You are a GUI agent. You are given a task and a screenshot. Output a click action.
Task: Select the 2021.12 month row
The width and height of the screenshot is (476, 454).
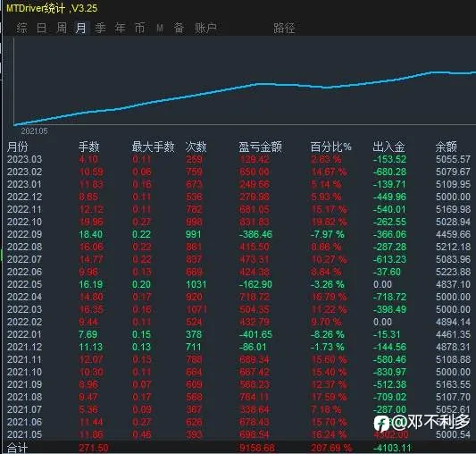(x=238, y=347)
